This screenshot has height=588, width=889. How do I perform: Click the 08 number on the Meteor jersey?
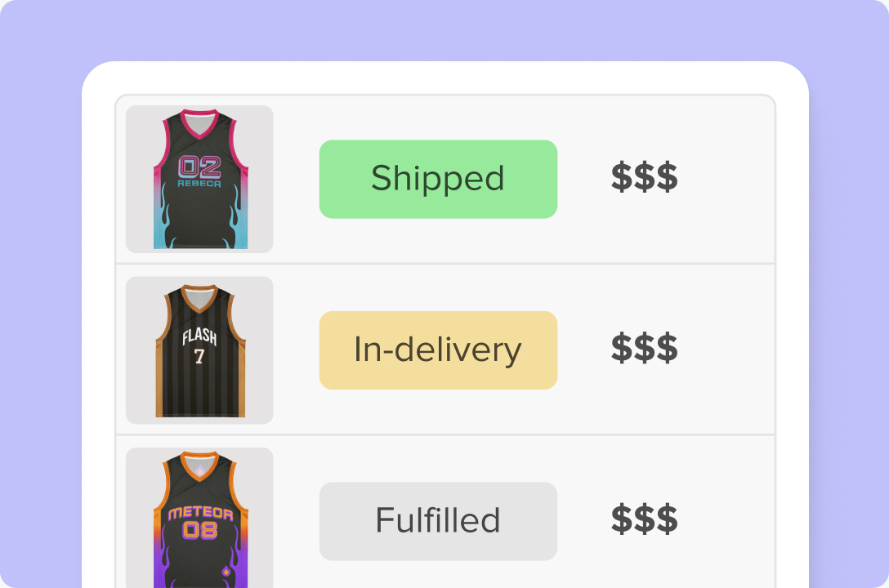click(200, 531)
